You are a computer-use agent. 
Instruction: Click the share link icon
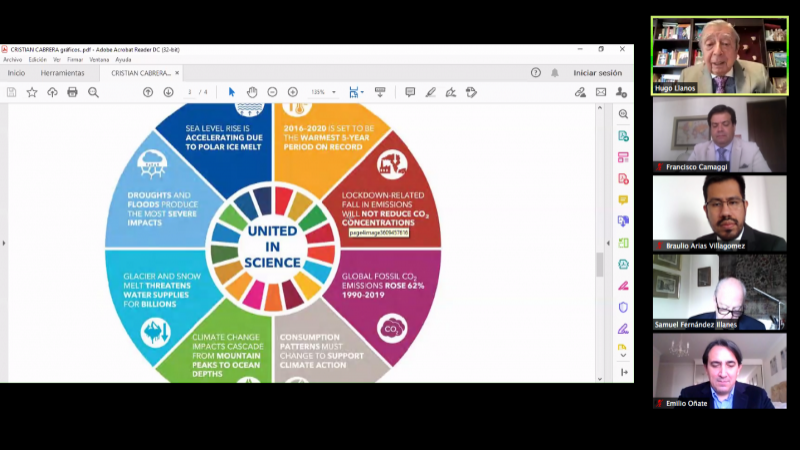tap(580, 92)
